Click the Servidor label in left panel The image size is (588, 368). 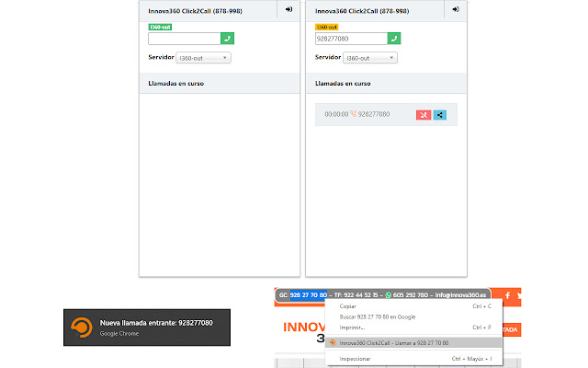161,57
